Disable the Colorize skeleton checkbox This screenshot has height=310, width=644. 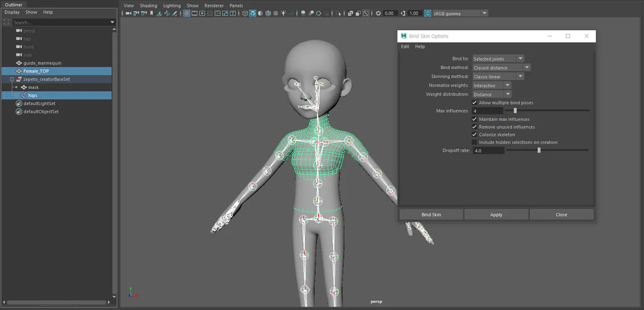474,134
